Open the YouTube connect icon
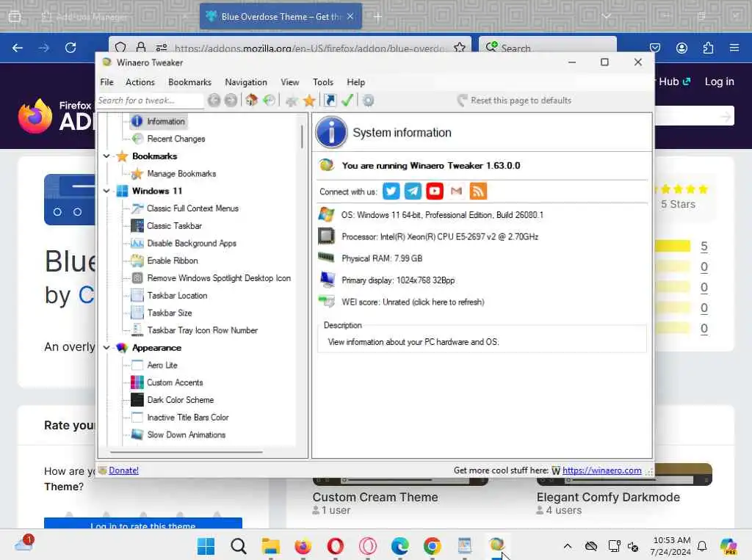752x560 pixels. tap(435, 192)
